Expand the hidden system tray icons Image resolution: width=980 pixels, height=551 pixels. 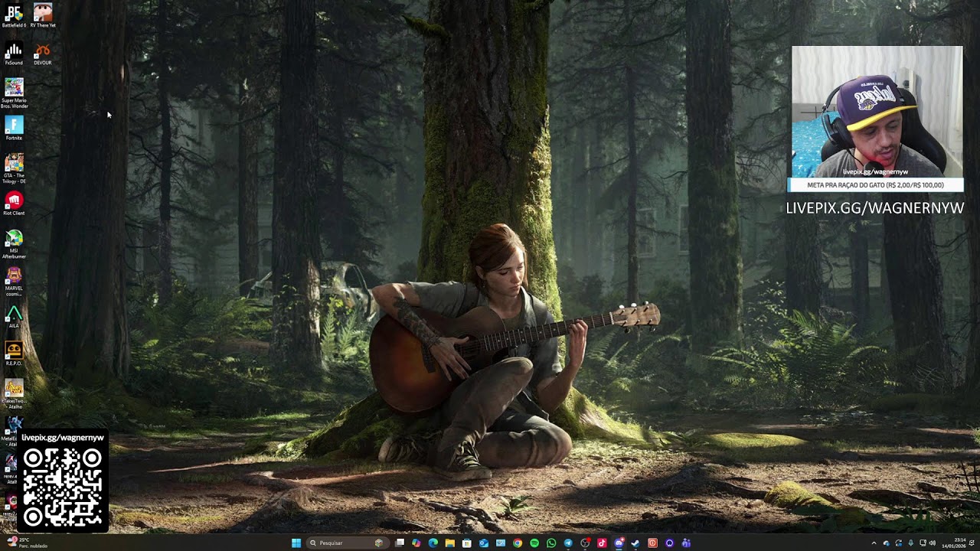click(x=874, y=543)
